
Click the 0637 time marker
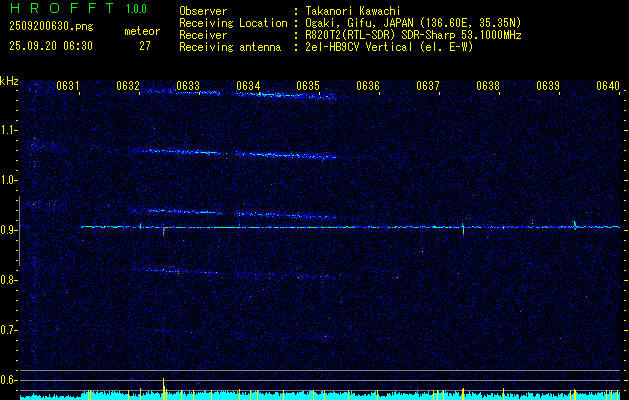click(x=428, y=86)
